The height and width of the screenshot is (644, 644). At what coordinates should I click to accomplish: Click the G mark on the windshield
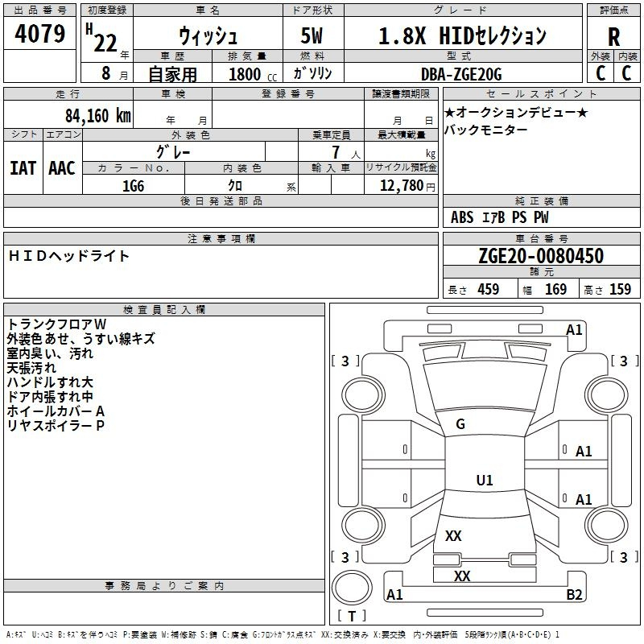[460, 424]
